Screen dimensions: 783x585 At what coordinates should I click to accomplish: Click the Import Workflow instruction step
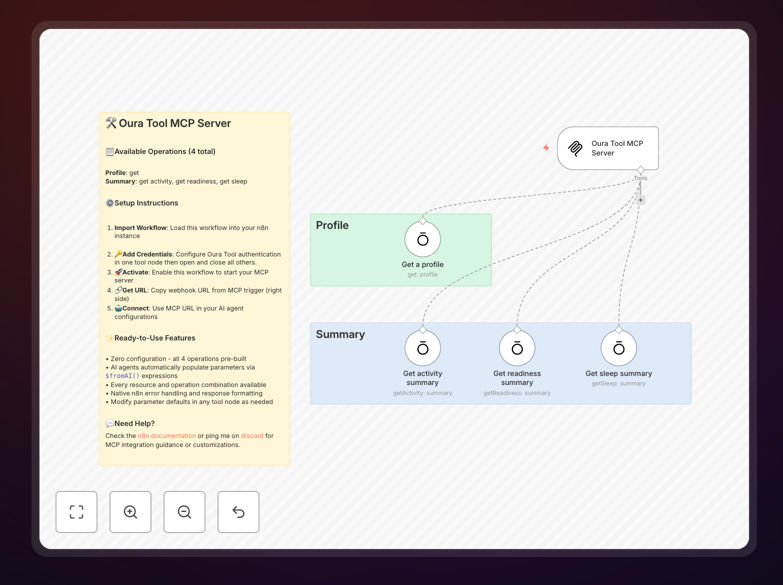tap(191, 231)
